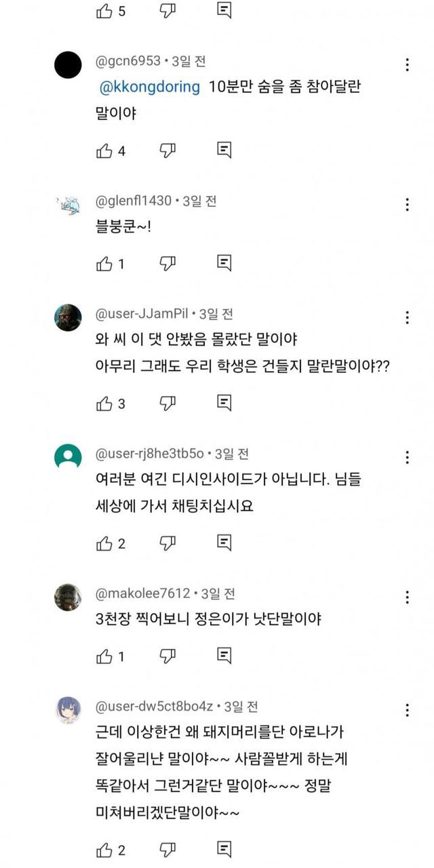
Task: Reply to @glenfl1430's comment
Action: pos(224,262)
